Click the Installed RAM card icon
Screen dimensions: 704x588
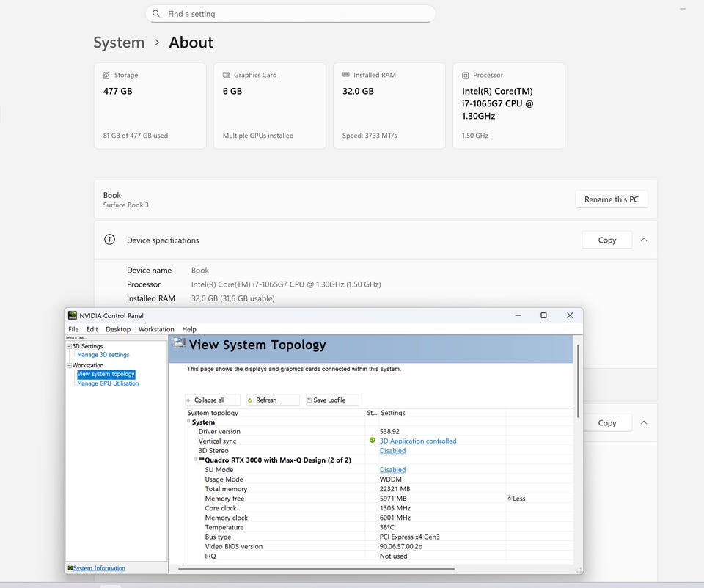[345, 75]
